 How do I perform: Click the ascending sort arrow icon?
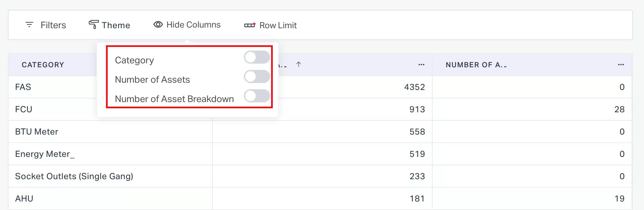(x=298, y=64)
